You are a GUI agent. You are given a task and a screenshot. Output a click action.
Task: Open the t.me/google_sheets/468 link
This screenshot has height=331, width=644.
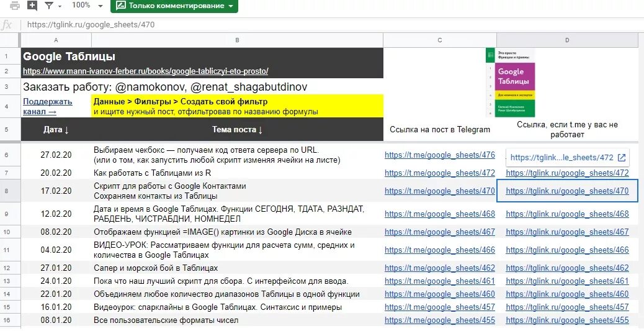tap(440, 214)
